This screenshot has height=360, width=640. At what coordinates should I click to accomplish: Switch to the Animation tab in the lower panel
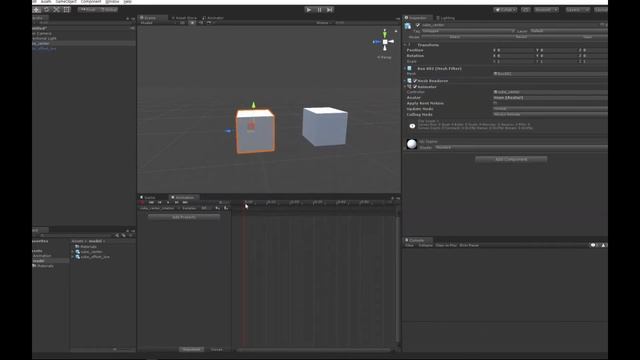[183, 198]
